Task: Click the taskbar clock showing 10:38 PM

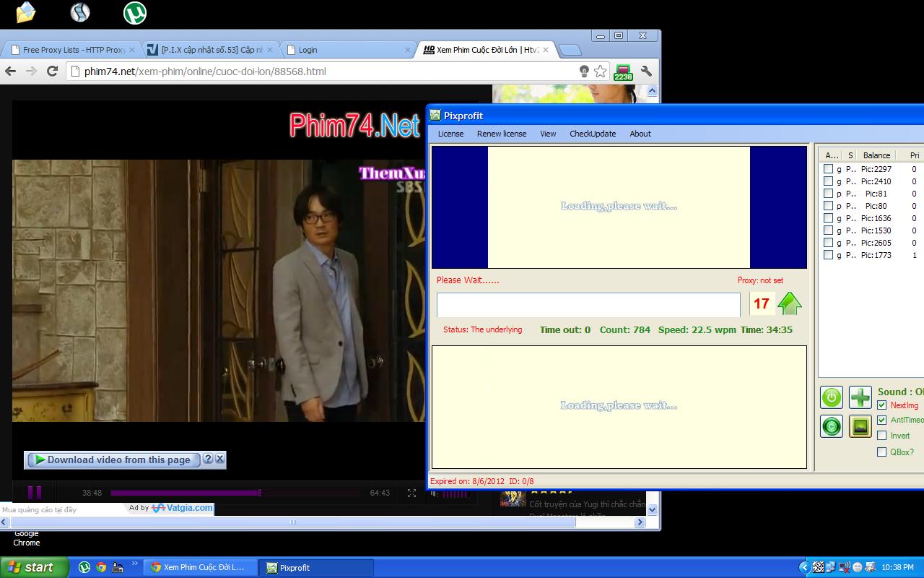Action: pos(898,567)
